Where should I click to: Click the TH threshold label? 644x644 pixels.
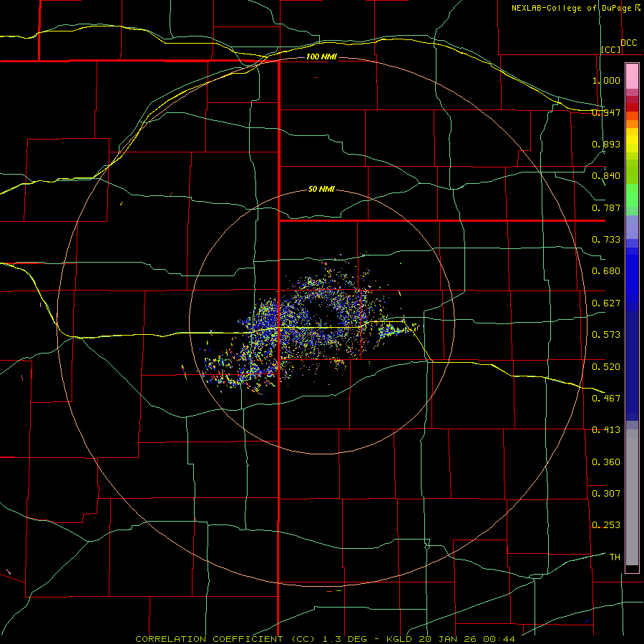pyautogui.click(x=615, y=557)
